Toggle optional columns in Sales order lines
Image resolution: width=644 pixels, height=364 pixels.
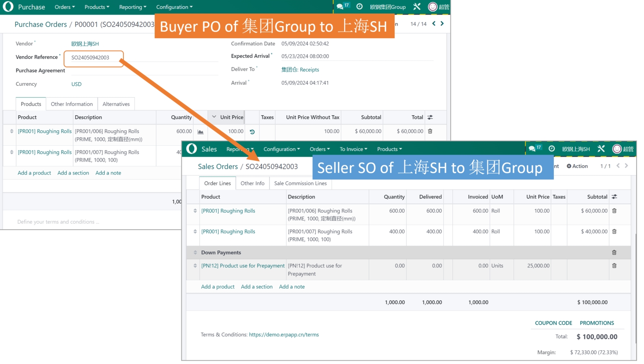pyautogui.click(x=614, y=197)
